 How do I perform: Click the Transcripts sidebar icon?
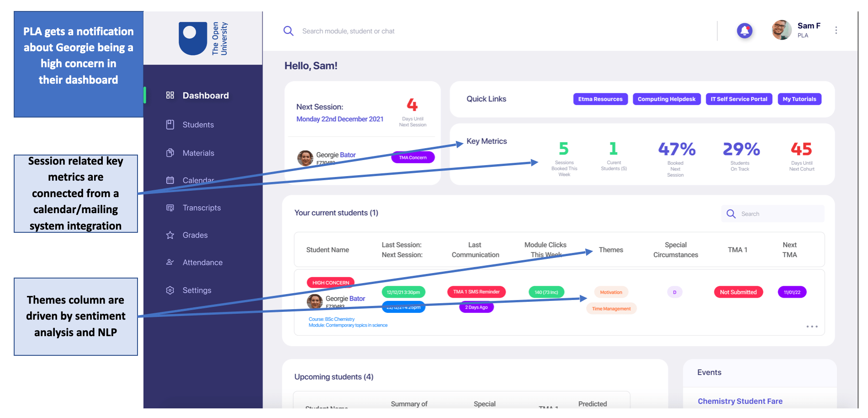[x=170, y=208]
